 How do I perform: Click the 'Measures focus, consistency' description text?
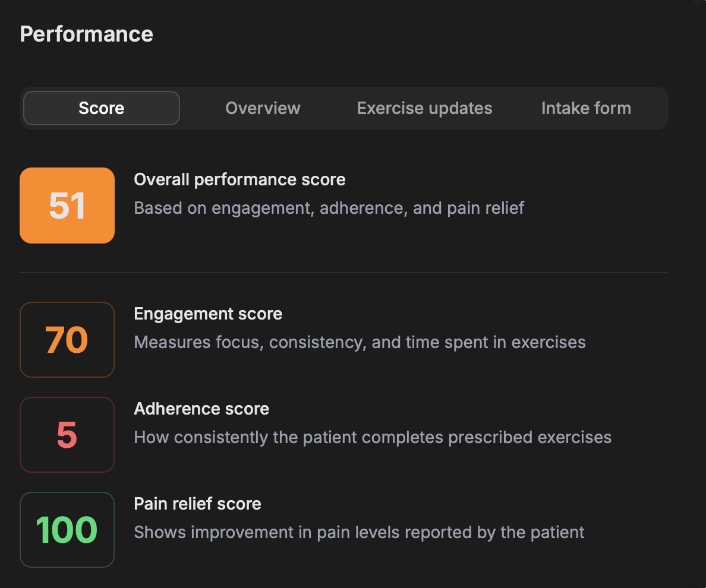click(x=360, y=342)
